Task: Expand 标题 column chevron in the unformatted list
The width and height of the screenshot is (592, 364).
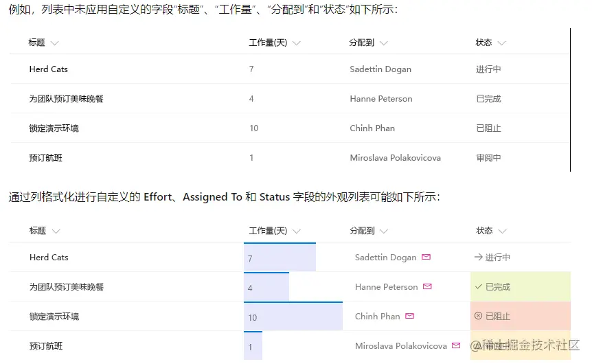Action: (x=55, y=43)
